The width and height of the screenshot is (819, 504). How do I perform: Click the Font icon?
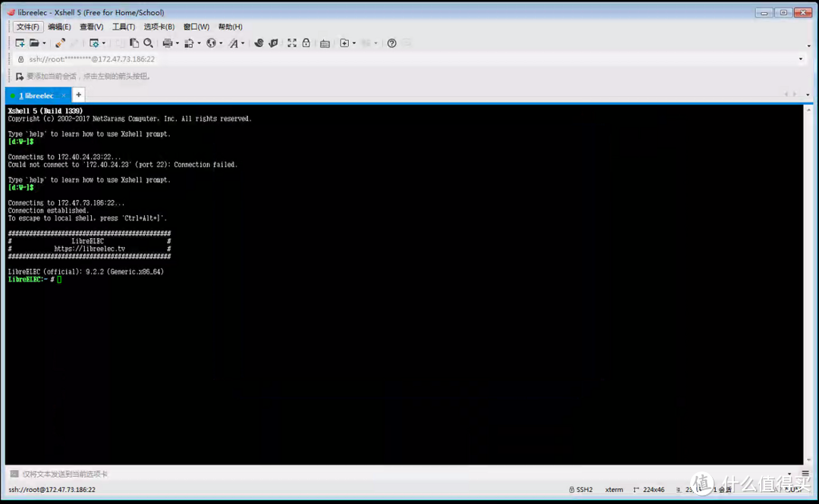[x=233, y=43]
